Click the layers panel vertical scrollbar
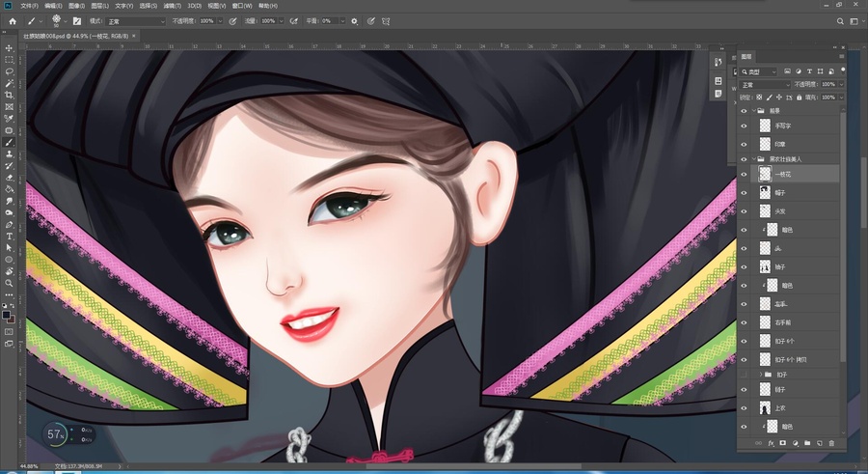868x474 pixels. tap(844, 237)
